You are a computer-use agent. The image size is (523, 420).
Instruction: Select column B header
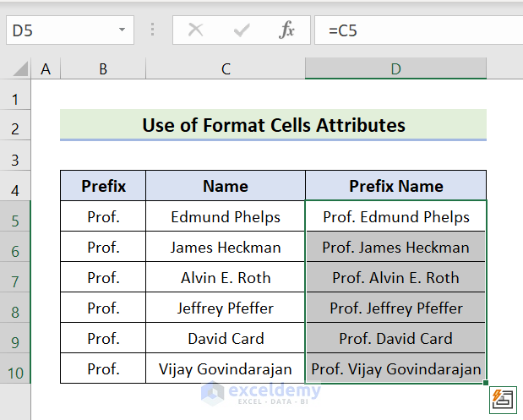point(103,69)
